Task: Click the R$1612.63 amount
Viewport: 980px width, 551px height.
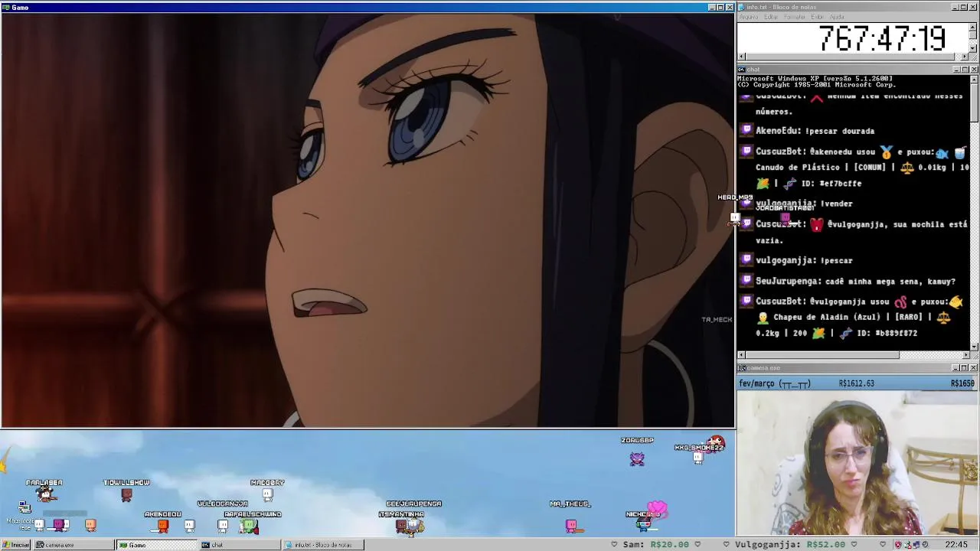Action: pyautogui.click(x=856, y=383)
